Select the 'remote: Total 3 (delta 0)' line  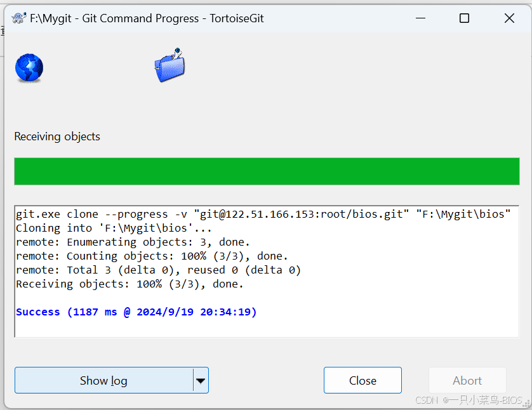coord(159,270)
